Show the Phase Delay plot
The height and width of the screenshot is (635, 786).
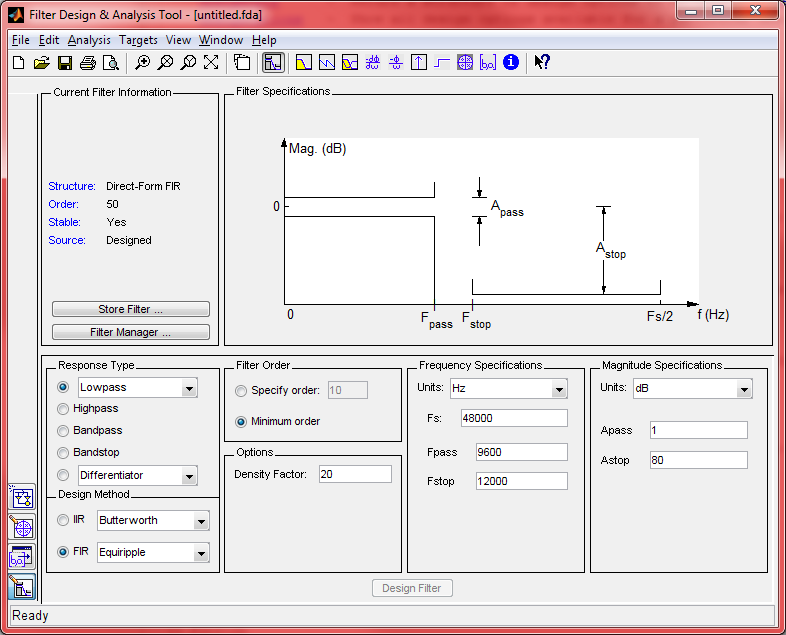396,63
